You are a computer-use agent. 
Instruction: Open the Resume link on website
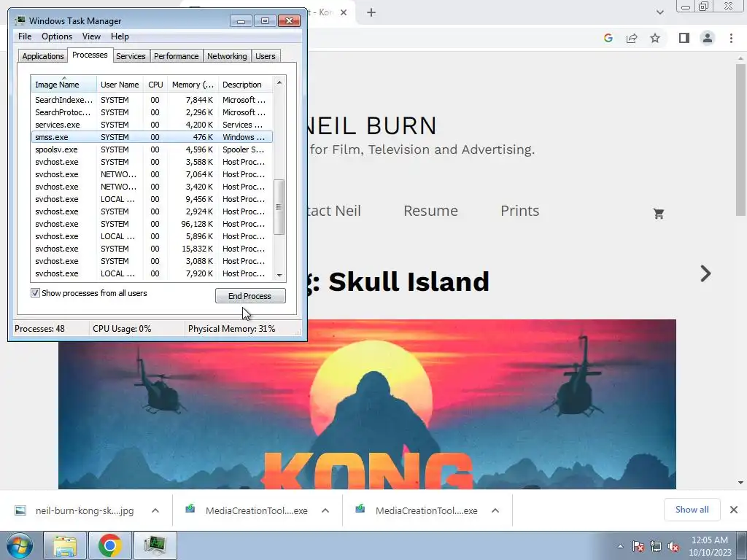[430, 211]
